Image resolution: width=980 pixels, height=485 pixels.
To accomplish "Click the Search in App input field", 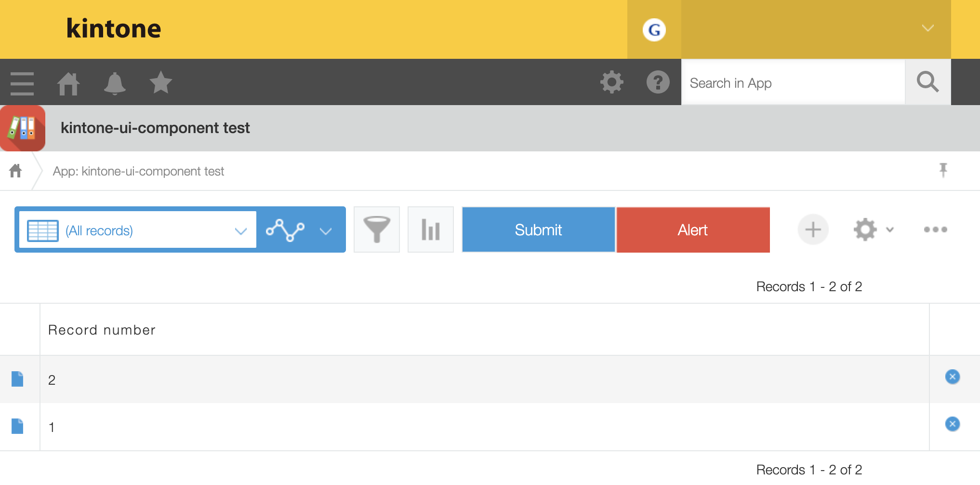I will 793,82.
